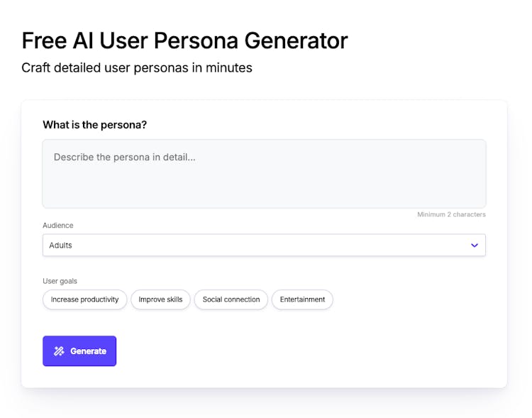This screenshot has height=418, width=532.
Task: Click the "Generate" text label on button
Action: [x=88, y=351]
